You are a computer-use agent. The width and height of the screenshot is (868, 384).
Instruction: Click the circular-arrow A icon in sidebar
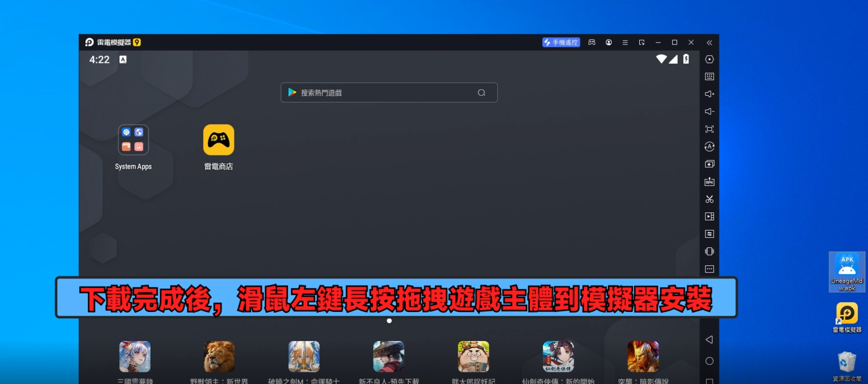(x=709, y=146)
